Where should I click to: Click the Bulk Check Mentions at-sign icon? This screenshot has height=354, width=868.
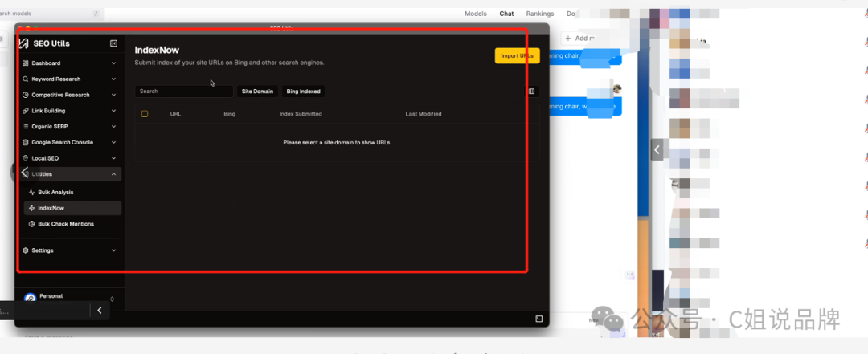[32, 224]
